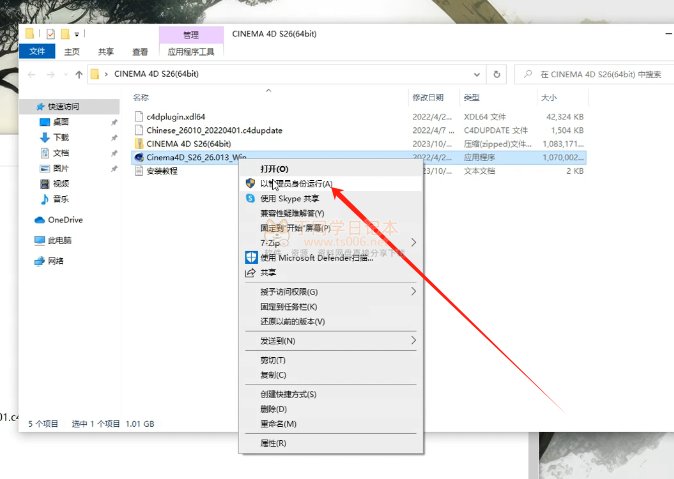Click the Network icon in sidebar
Screen dimensions: 674x479
coord(40,261)
